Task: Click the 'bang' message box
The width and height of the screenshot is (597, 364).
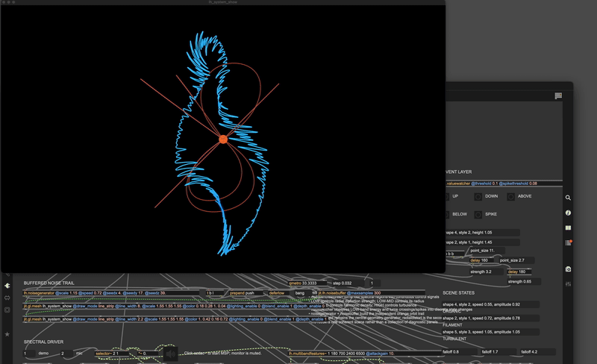Action: click(301, 293)
